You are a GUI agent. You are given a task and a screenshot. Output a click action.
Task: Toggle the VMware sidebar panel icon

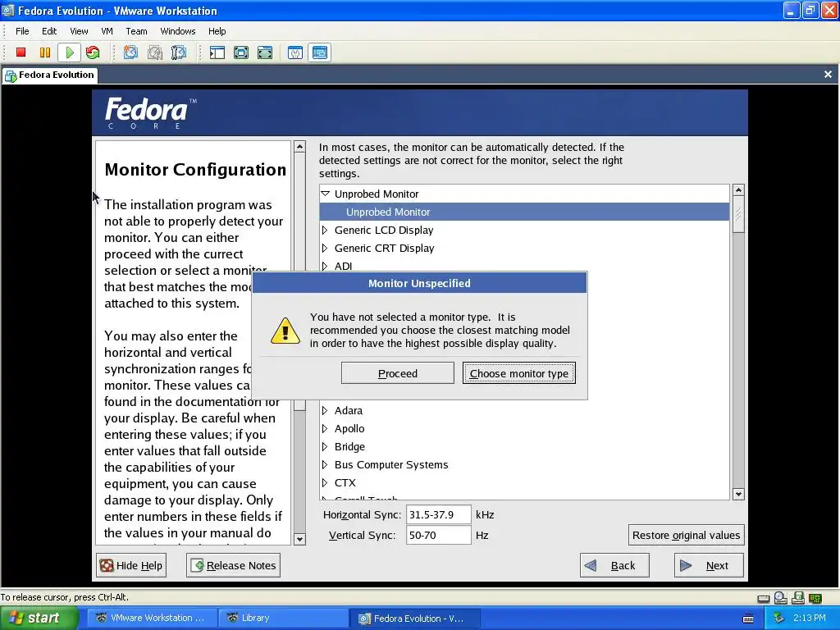217,52
